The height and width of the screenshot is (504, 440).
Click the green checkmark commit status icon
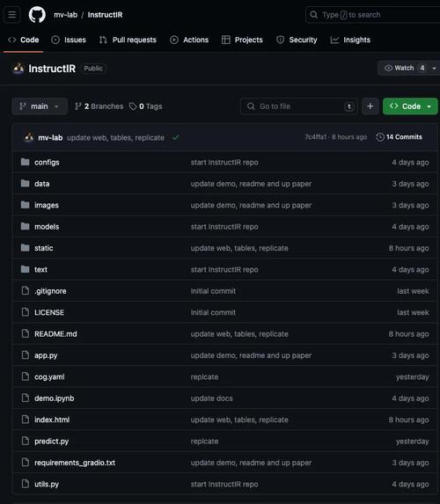click(176, 137)
